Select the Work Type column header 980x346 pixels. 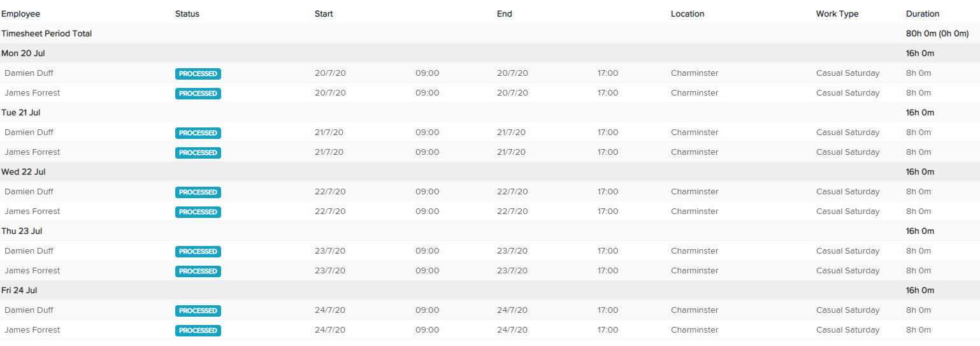(x=837, y=13)
